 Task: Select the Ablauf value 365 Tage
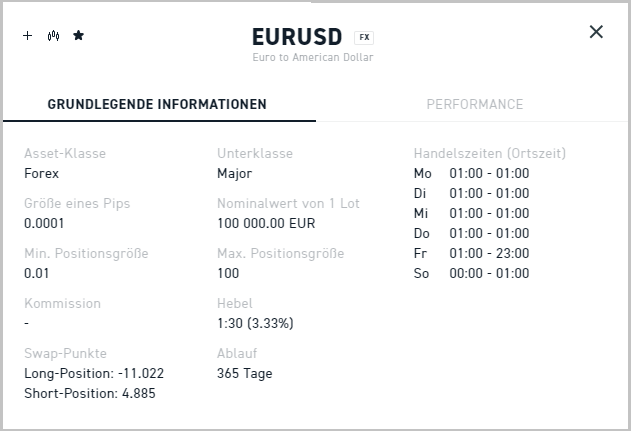tap(244, 373)
